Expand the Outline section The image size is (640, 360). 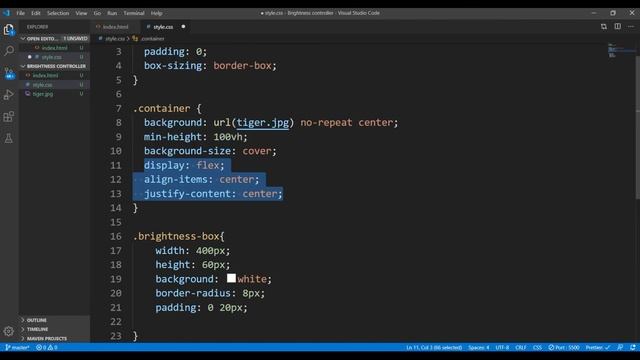pyautogui.click(x=54, y=320)
